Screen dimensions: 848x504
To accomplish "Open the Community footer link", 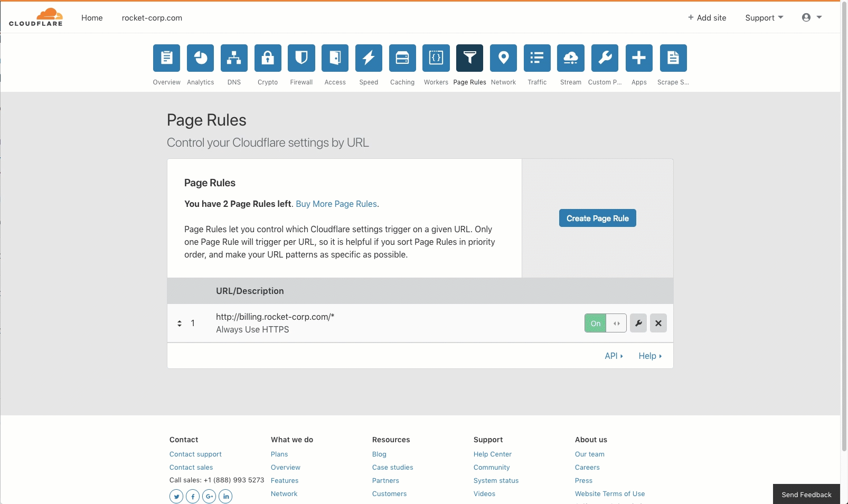I will [492, 467].
